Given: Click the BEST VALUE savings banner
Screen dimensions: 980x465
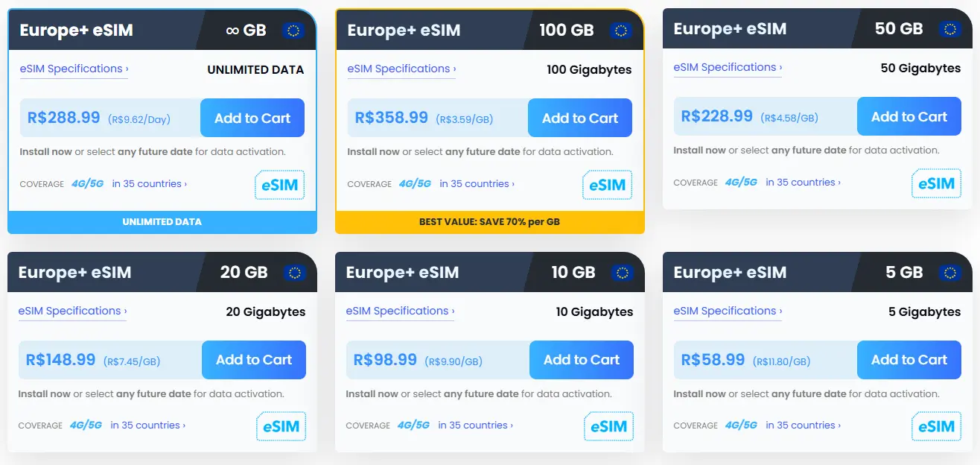Looking at the screenshot, I should coord(490,221).
